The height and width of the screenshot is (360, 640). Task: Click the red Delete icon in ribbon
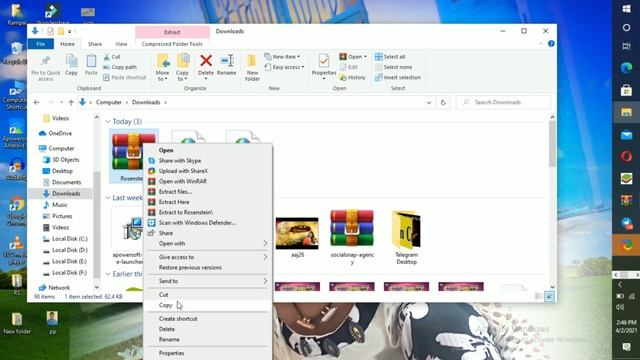[x=206, y=61]
